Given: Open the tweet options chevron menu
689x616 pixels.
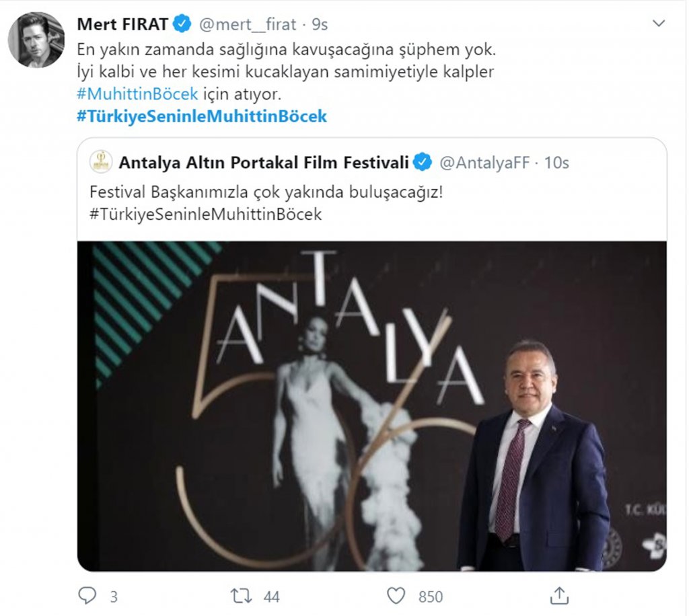Looking at the screenshot, I should [x=659, y=24].
